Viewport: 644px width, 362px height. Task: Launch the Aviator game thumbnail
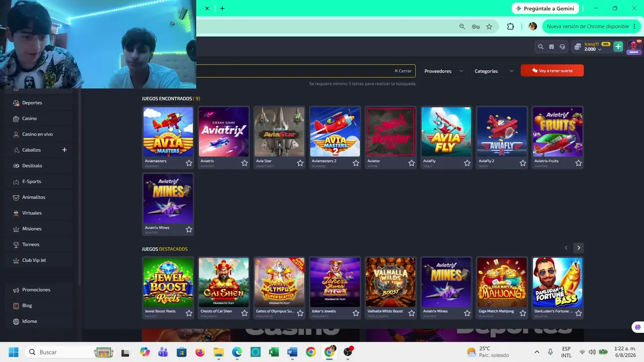pos(390,132)
